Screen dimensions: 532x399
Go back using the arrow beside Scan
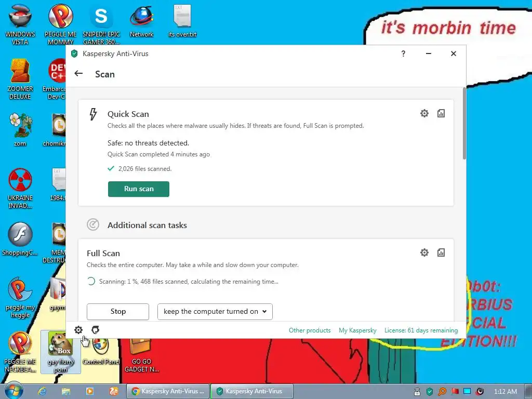click(x=78, y=74)
